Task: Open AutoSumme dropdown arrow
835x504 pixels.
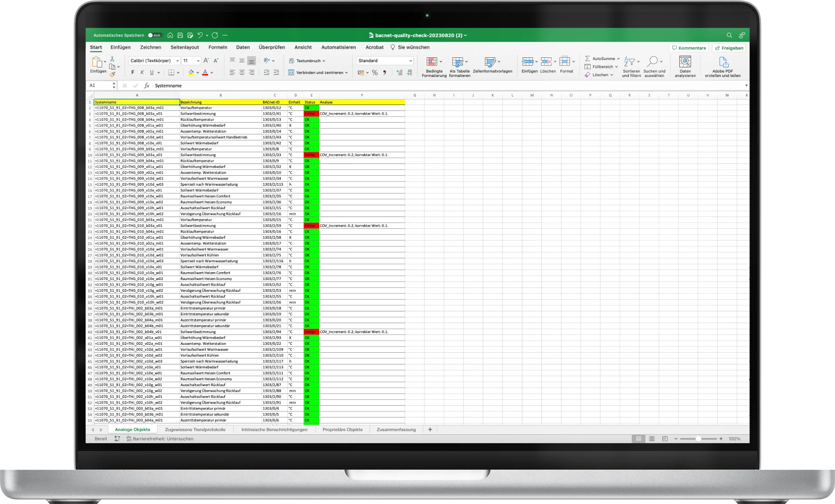Action: (x=618, y=58)
